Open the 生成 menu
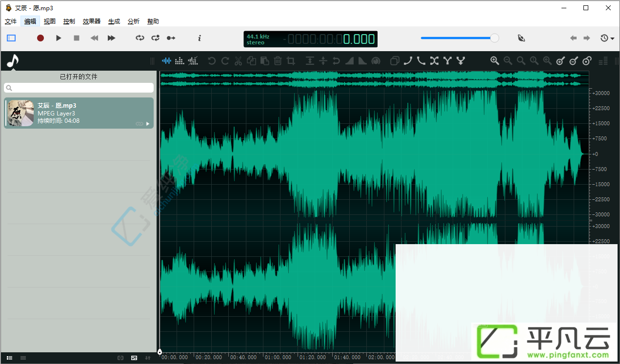The width and height of the screenshot is (620, 364). coord(114,21)
